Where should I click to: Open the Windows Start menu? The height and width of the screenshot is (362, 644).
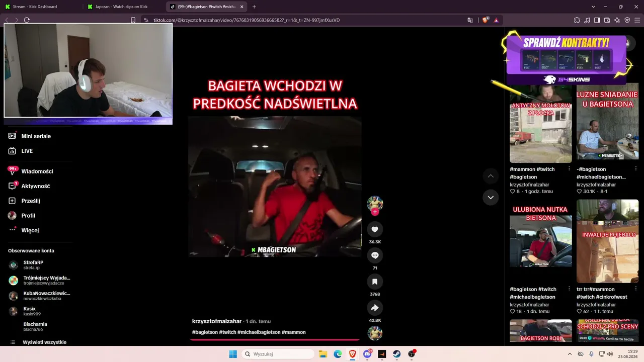coord(233,354)
